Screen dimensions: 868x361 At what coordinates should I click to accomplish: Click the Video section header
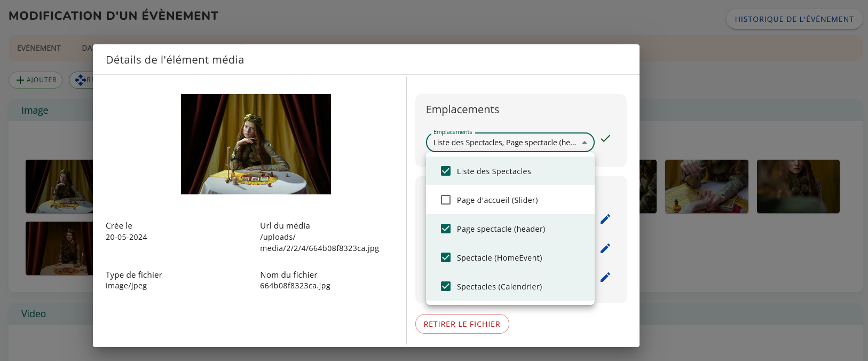(x=34, y=314)
